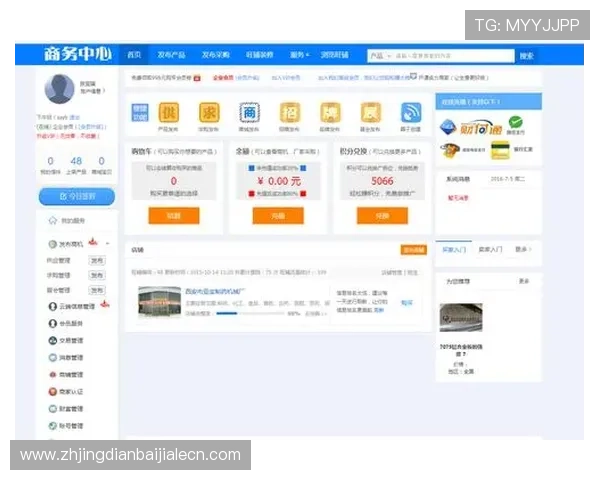This screenshot has height=480, width=600.
Task: Click 发布 button beside 求购管理
Action: [x=97, y=275]
